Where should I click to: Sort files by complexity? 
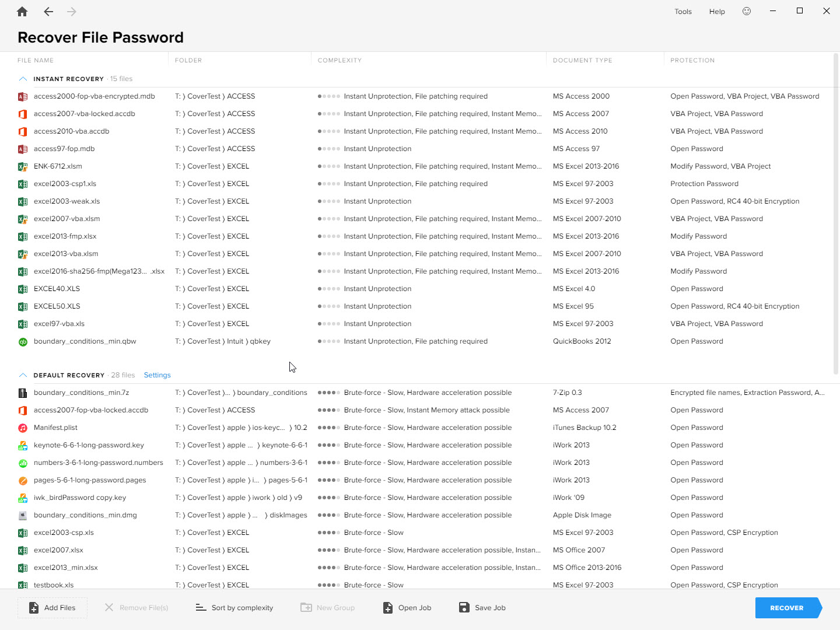pyautogui.click(x=235, y=608)
